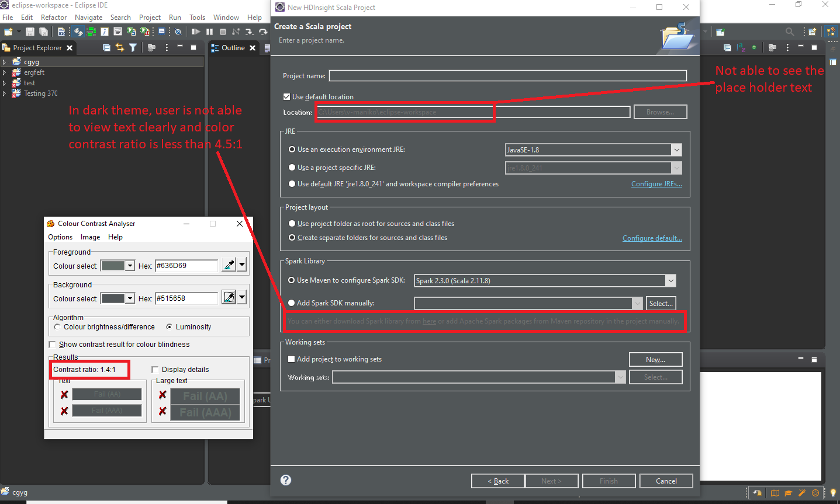Image resolution: width=840 pixels, height=504 pixels.
Task: Expand the cgyg project in Project Explorer
Action: (x=5, y=61)
